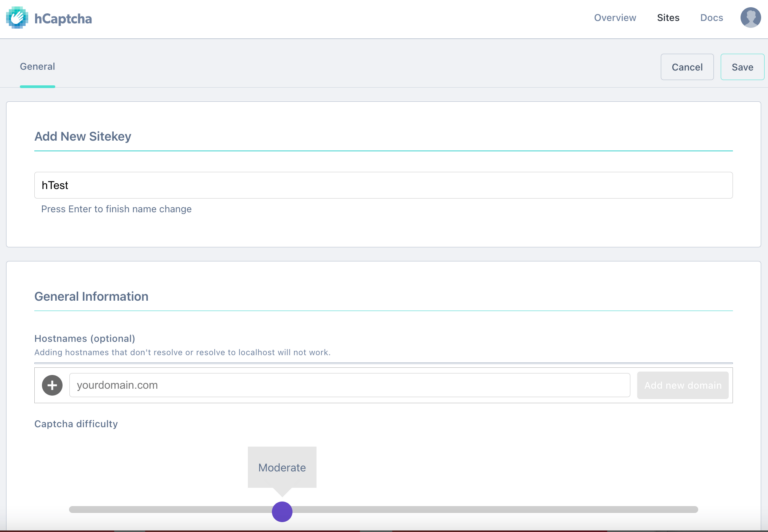Click the hostnames resolve warning note
The height and width of the screenshot is (532, 768).
(x=182, y=352)
